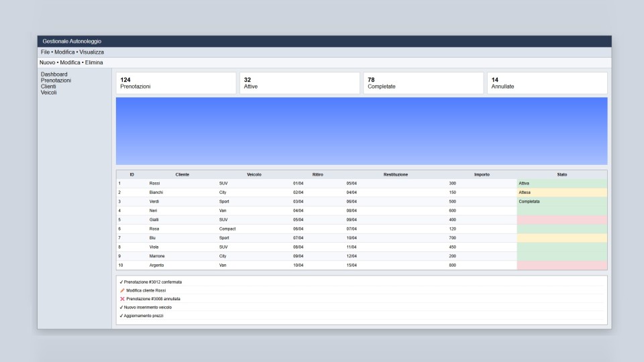The width and height of the screenshot is (644, 362).
Task: Click the amount 500 in Verdi's row
Action: [452, 202]
